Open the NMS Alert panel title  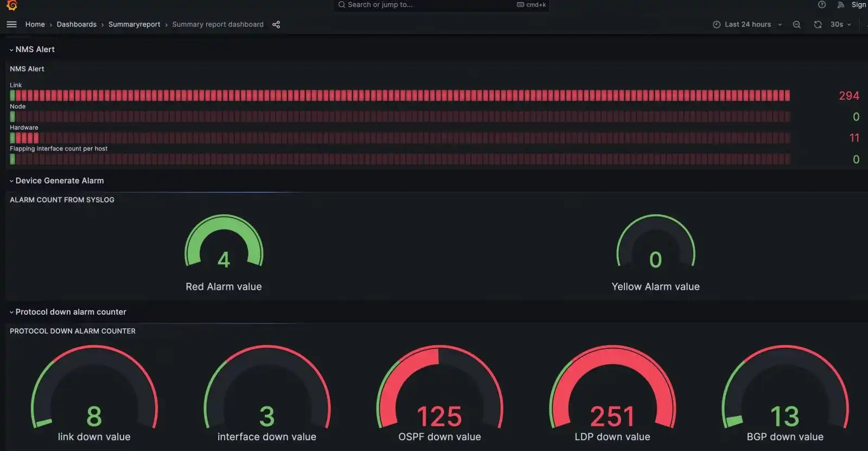click(x=27, y=69)
